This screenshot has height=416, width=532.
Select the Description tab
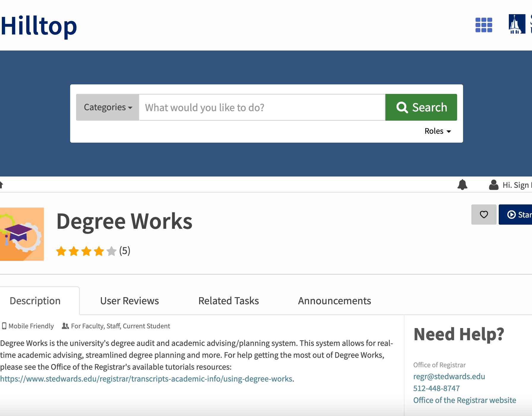40,301
